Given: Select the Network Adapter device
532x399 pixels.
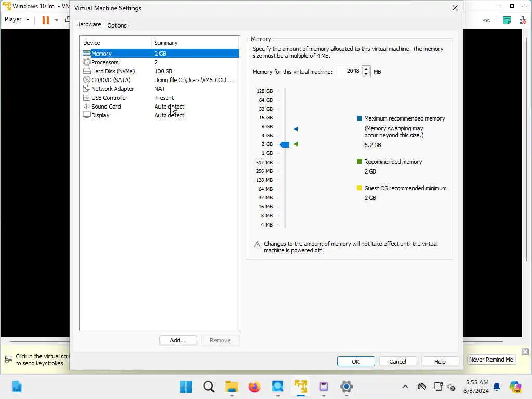Looking at the screenshot, I should click(x=161, y=88).
